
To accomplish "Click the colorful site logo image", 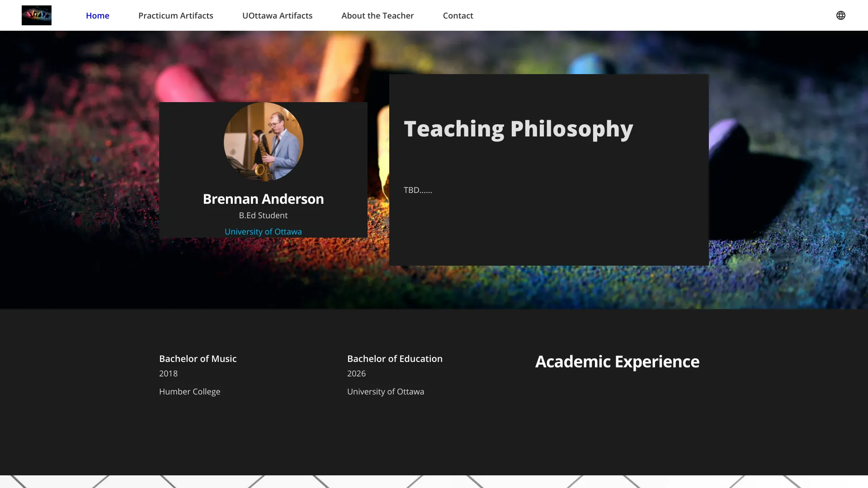I will (x=36, y=15).
